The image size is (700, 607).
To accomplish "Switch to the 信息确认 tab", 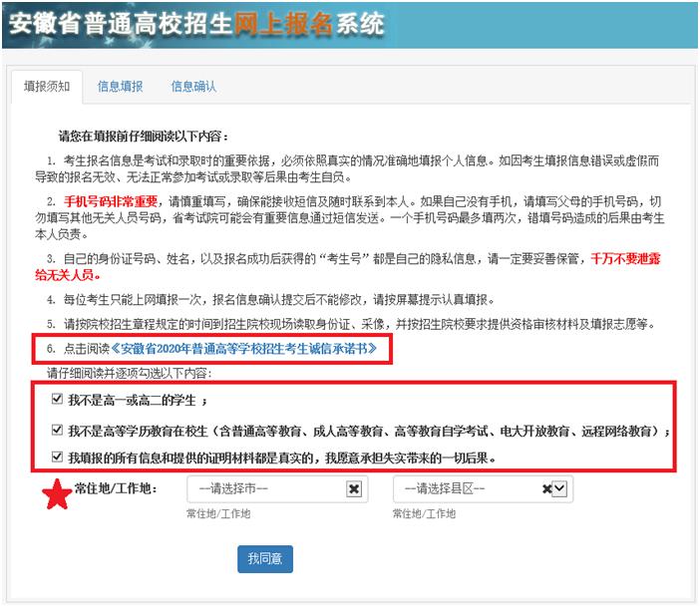I will tap(193, 87).
